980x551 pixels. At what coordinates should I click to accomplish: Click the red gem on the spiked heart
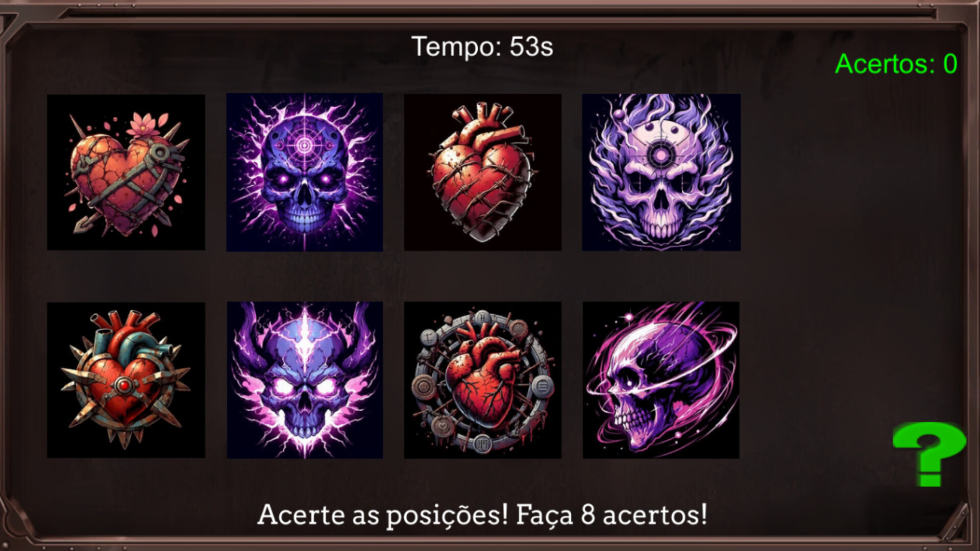[123, 385]
